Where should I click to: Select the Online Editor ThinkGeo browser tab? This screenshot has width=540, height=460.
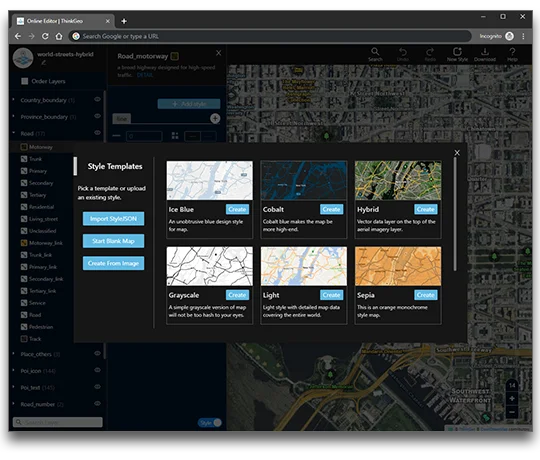[x=64, y=21]
